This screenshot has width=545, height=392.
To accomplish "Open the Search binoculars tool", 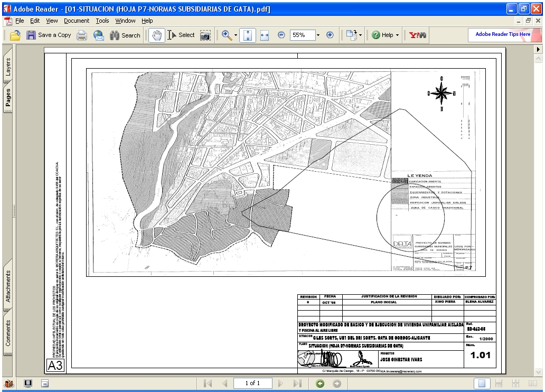I will coord(125,35).
